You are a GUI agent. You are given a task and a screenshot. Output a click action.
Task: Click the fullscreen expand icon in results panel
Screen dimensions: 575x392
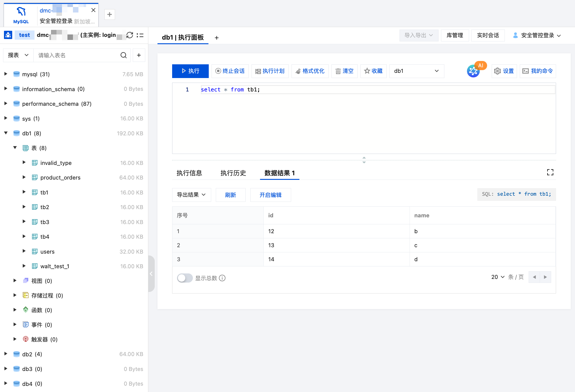550,173
